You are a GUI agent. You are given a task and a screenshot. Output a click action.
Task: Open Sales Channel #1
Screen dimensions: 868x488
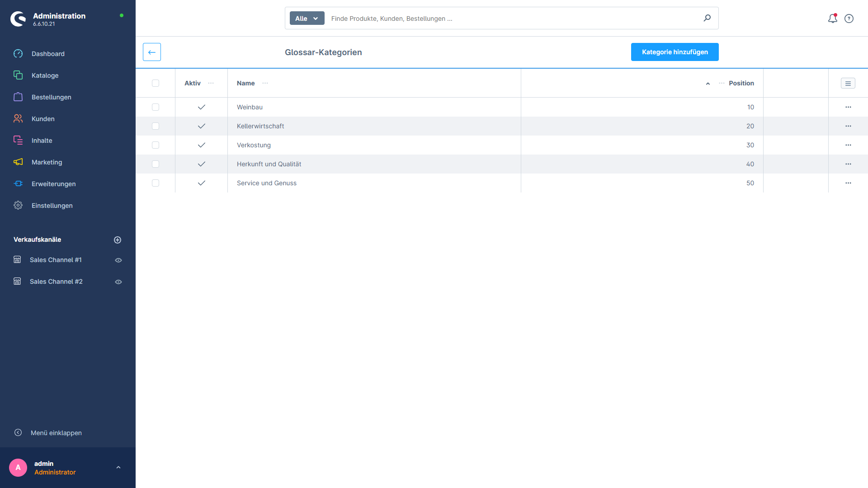(56, 260)
